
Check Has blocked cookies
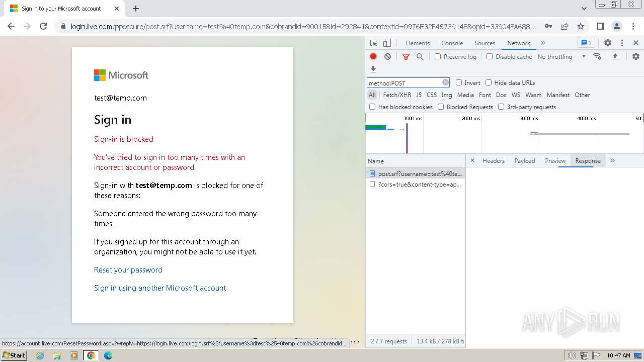pyautogui.click(x=372, y=107)
